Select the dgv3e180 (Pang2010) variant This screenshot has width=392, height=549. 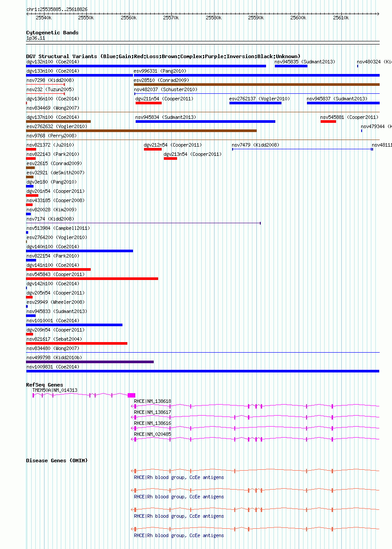pos(30,186)
